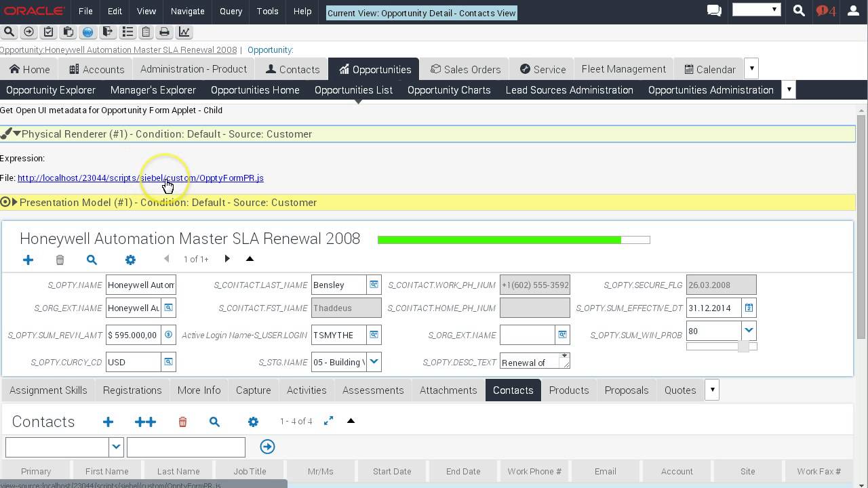Open the Lead Sources Administration view
The width and height of the screenshot is (868, 488).
(x=570, y=89)
